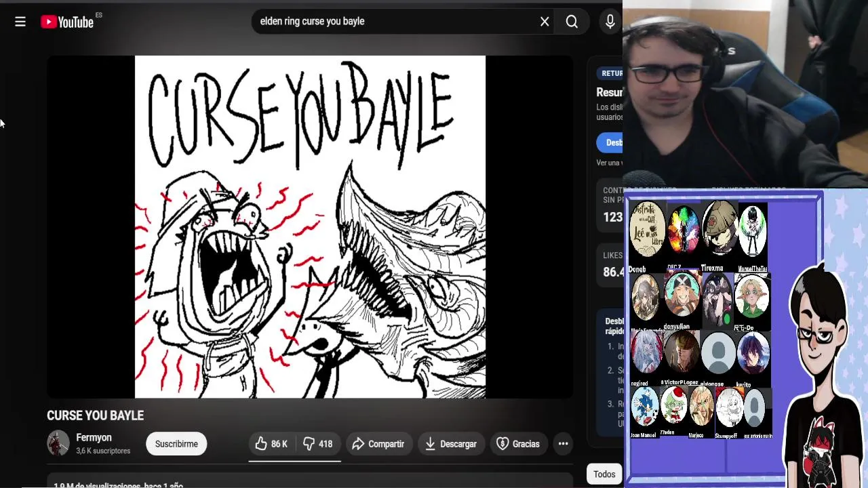This screenshot has width=868, height=488.
Task: Subscribe using the Suscribirme button
Action: 176,444
